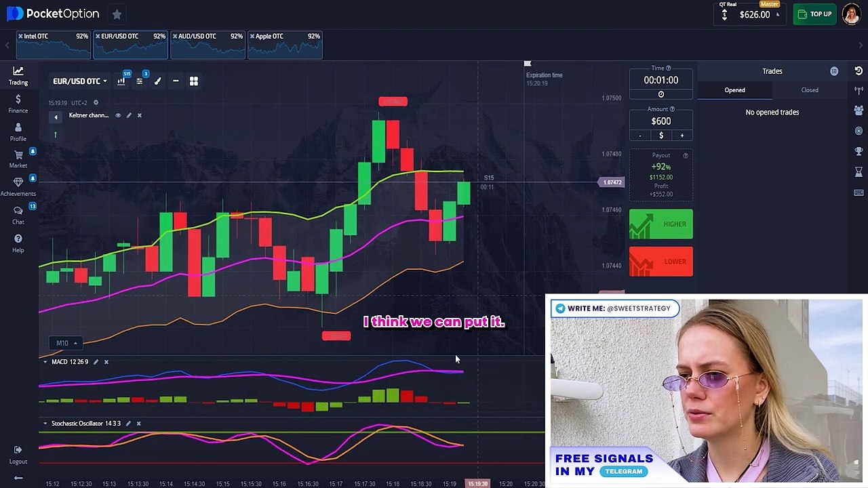Open the multi-chart grid layout icon

[194, 81]
